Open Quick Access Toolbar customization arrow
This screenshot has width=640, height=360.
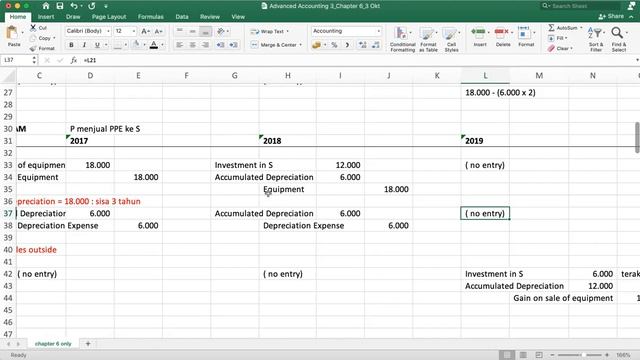(x=106, y=6)
